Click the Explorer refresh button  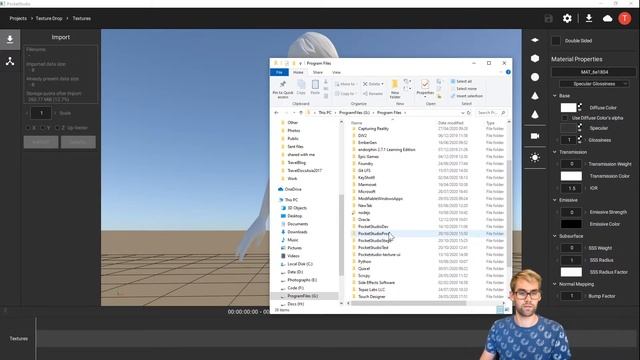469,113
